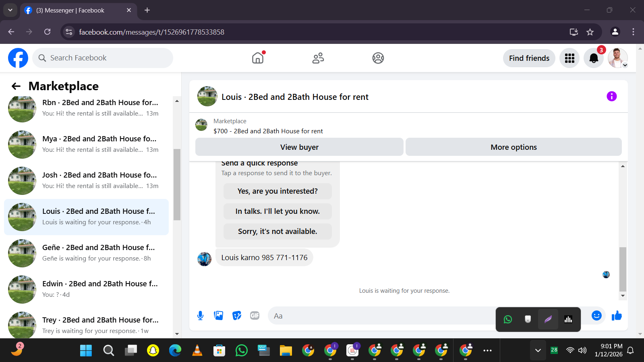Open the Friends icon in top navigation
This screenshot has width=644, height=362.
pos(318,58)
